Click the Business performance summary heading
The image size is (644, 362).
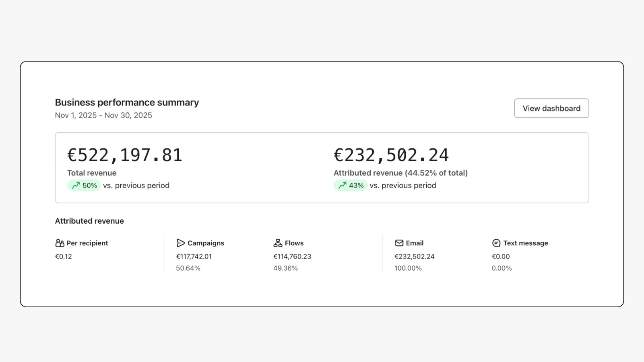pyautogui.click(x=127, y=103)
